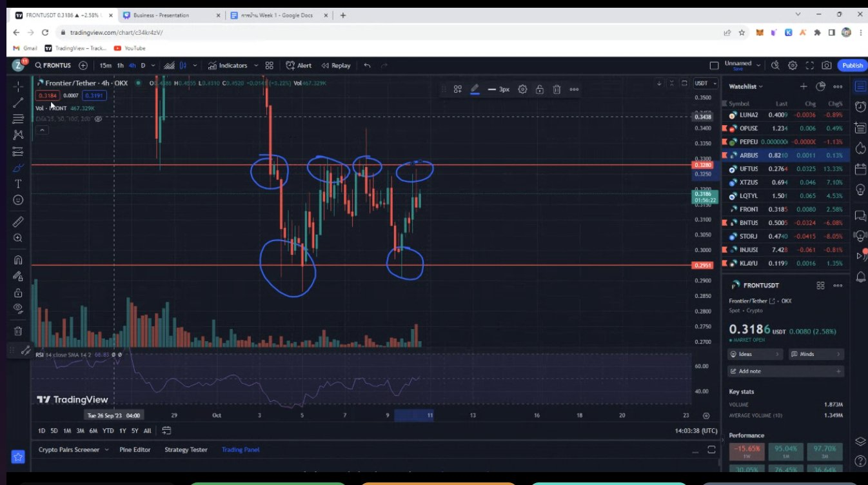Select the crosshair cursor tool
The height and width of the screenshot is (485, 868).
[x=18, y=86]
